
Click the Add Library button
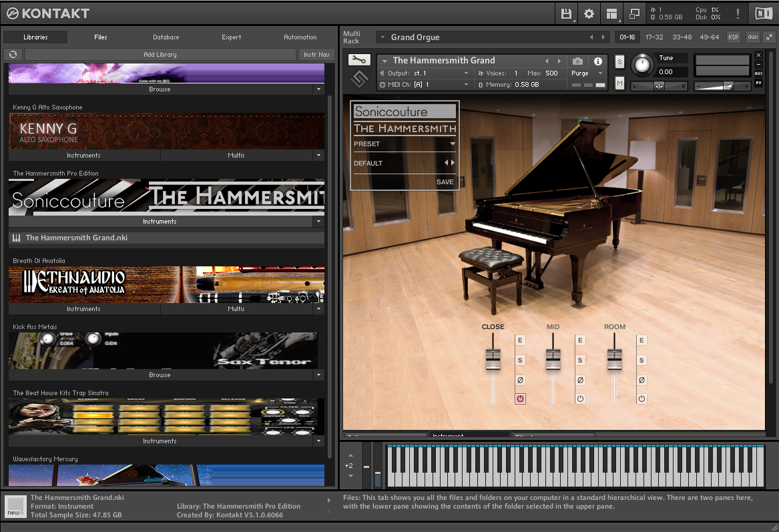click(x=160, y=54)
